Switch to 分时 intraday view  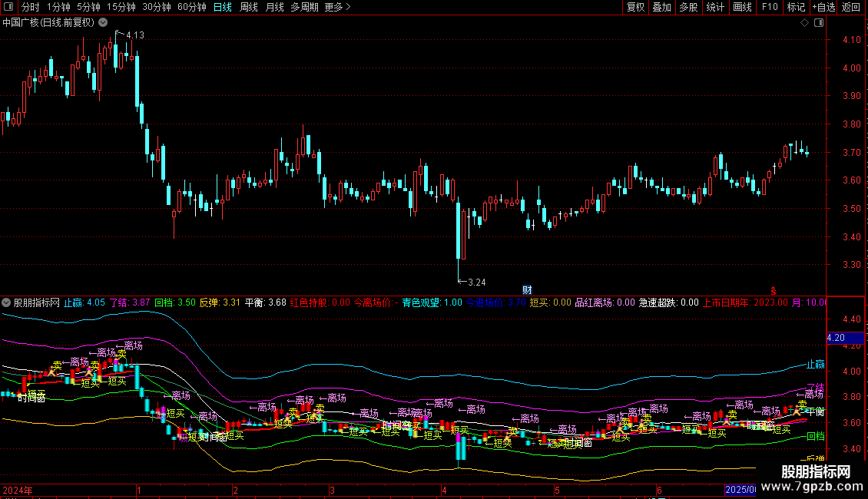(x=31, y=7)
